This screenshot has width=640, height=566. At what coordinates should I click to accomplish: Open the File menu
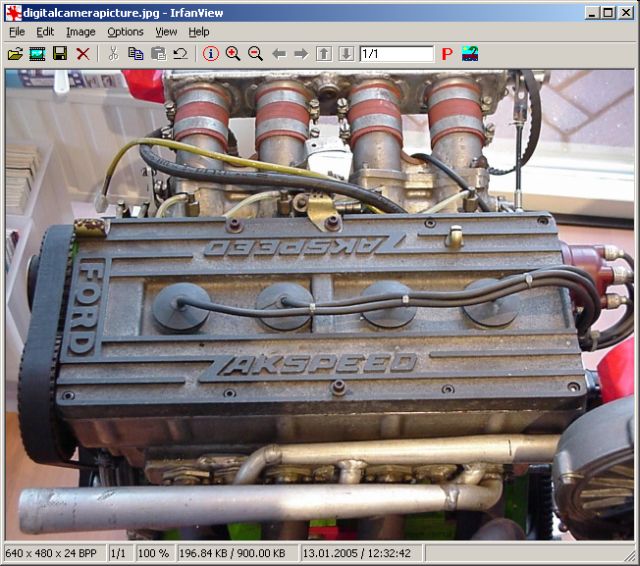tap(17, 32)
